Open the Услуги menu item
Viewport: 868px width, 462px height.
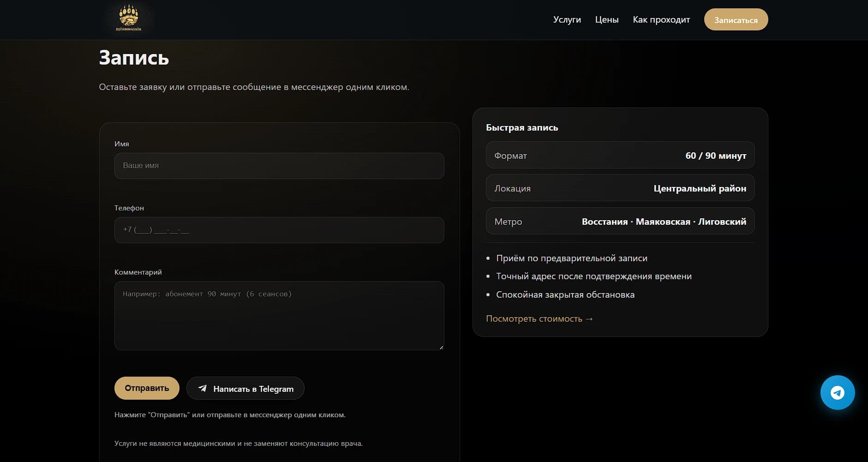[x=567, y=20]
